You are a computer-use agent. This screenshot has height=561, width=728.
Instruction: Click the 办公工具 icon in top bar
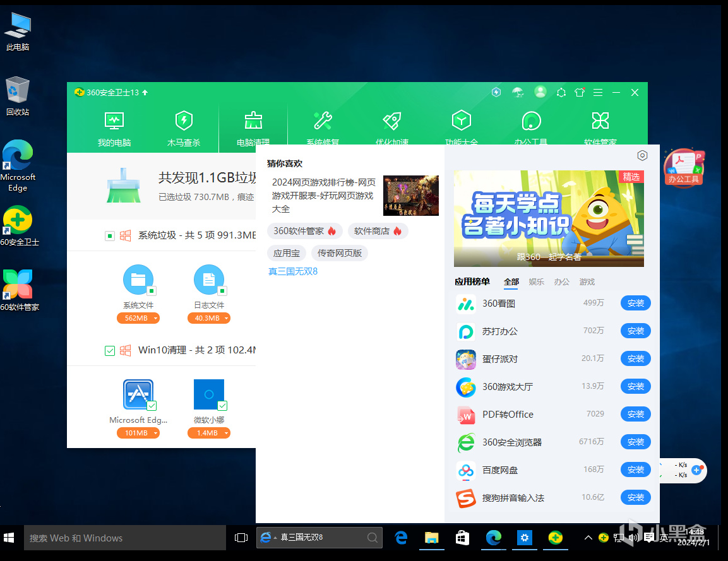[531, 128]
